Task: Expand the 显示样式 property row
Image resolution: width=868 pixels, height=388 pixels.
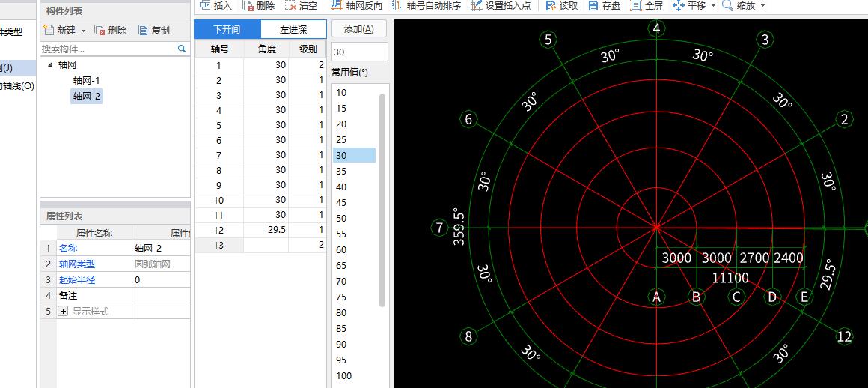Action: (x=63, y=312)
